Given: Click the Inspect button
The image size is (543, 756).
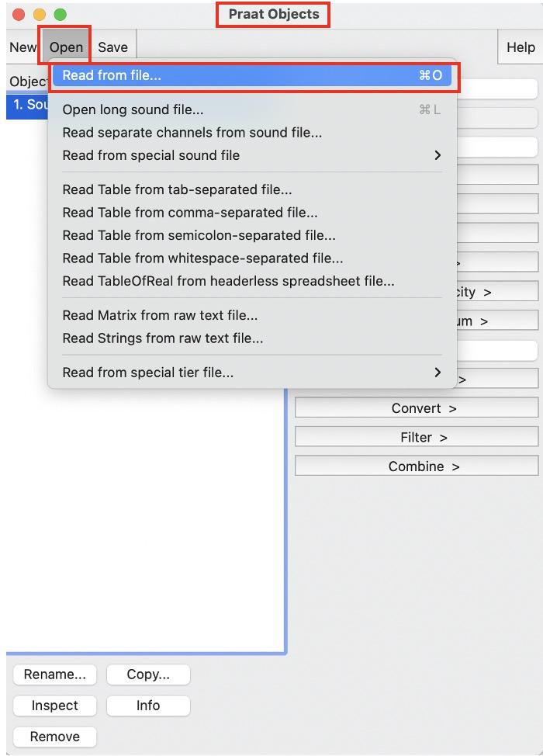Looking at the screenshot, I should point(55,706).
